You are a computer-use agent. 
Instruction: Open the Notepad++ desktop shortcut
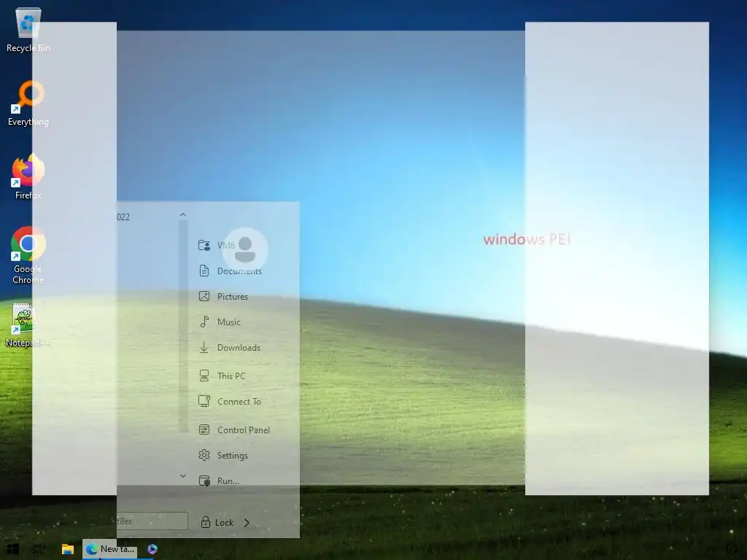pyautogui.click(x=28, y=324)
